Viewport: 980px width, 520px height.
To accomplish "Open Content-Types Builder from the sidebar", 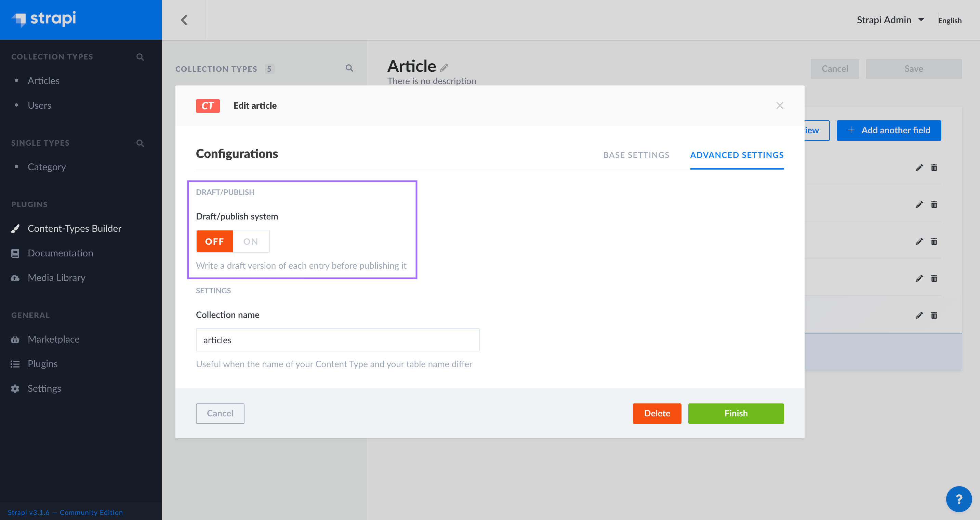I will 75,228.
